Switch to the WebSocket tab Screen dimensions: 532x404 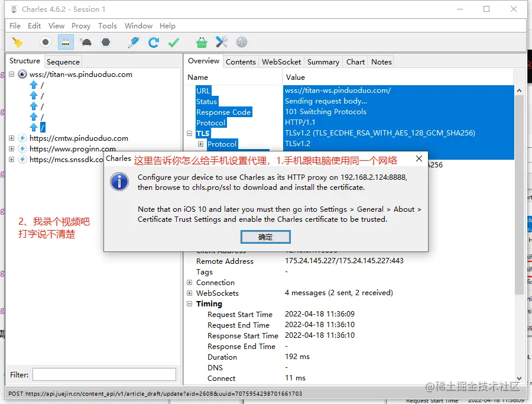[281, 62]
